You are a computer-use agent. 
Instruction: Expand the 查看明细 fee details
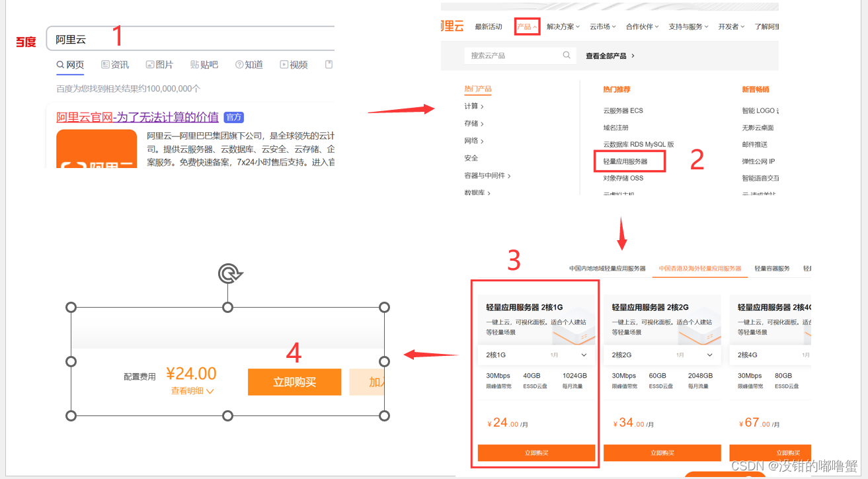click(192, 391)
